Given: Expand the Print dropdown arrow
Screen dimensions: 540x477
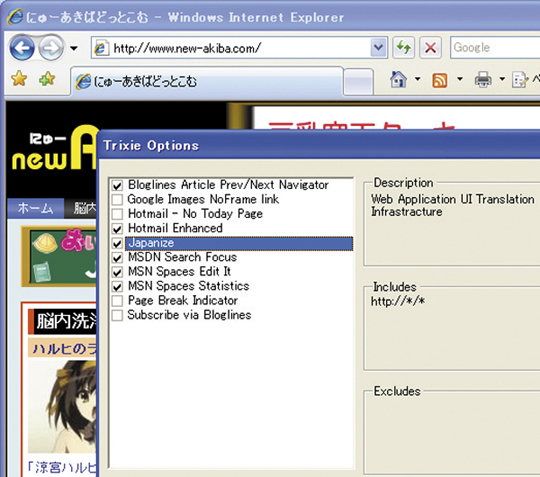Looking at the screenshot, I should coord(502,80).
